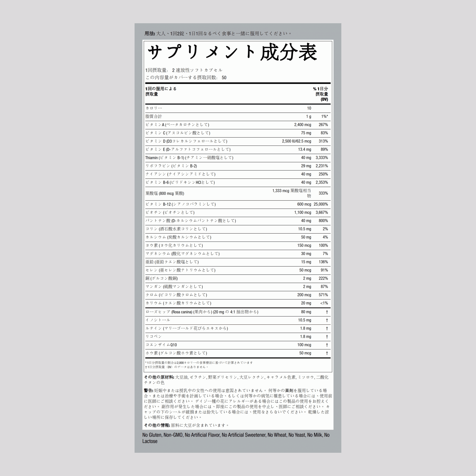The image size is (476, 476).
Task: Click the 2,500 IU/62.5 mcg vitamin D value
Action: [x=297, y=141]
